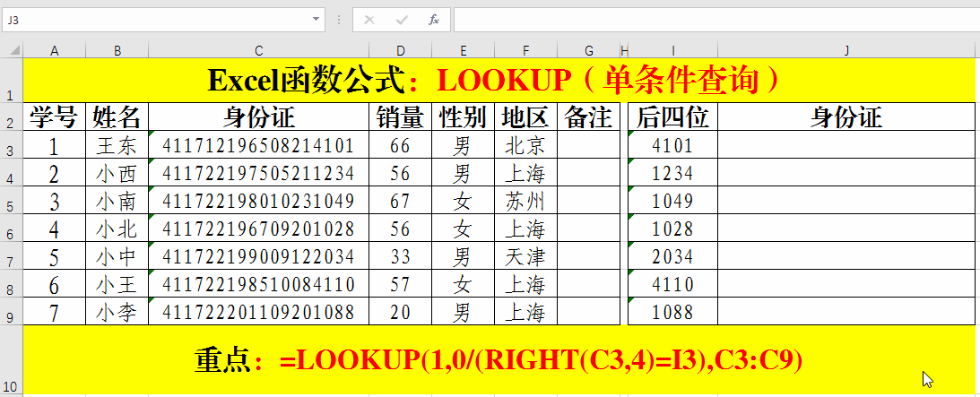Select ID cell 411722197505211234
The width and height of the screenshot is (980, 397).
click(x=259, y=172)
